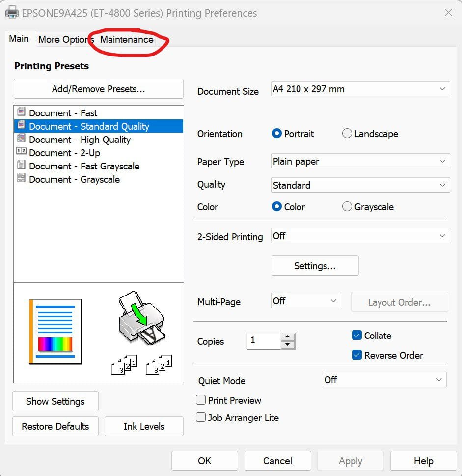Image resolution: width=462 pixels, height=476 pixels.
Task: Click the Show Settings button
Action: coord(55,401)
